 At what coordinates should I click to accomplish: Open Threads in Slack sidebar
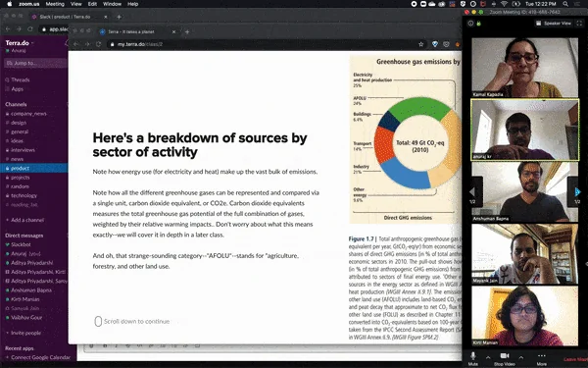click(21, 79)
